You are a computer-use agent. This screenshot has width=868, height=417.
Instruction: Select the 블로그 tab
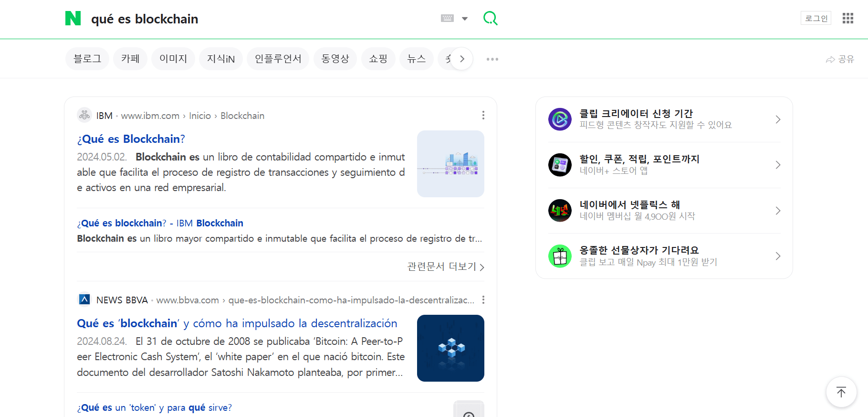87,59
